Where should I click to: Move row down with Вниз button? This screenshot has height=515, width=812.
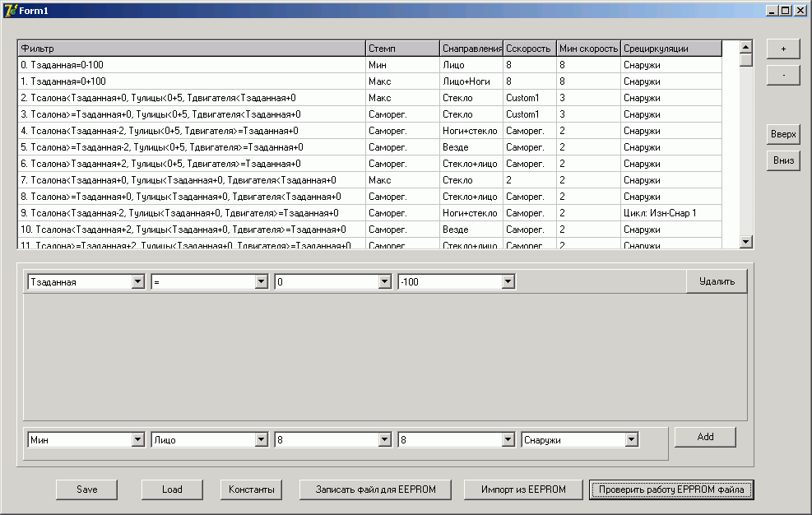click(x=783, y=160)
